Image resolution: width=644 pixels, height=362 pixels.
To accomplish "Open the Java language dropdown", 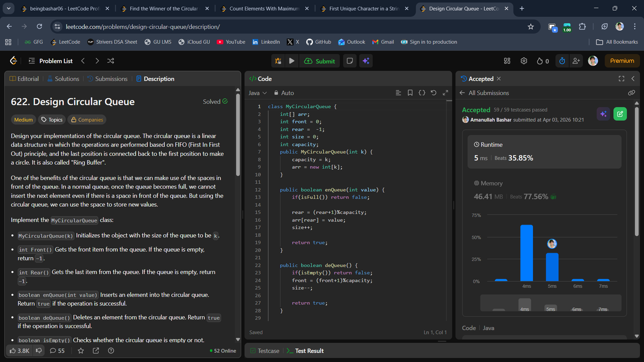I will point(258,93).
